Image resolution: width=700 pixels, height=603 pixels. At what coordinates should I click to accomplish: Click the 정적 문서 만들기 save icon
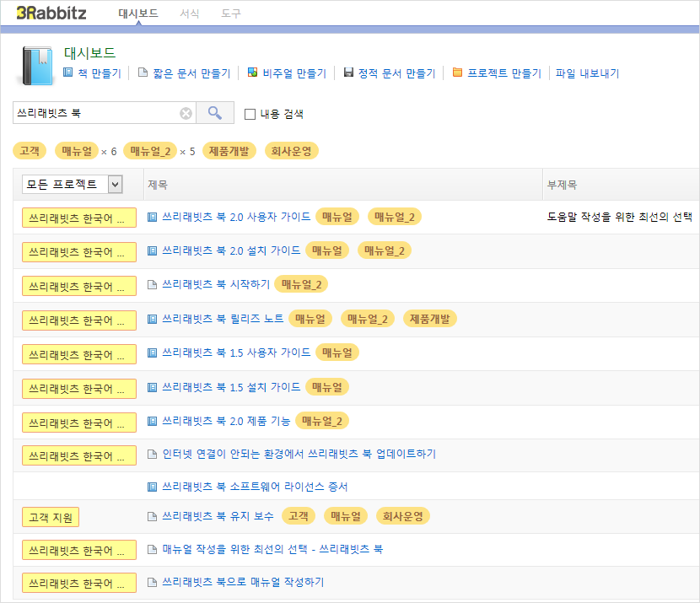[x=348, y=73]
